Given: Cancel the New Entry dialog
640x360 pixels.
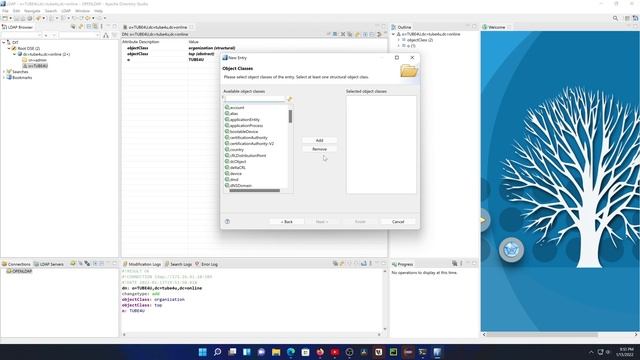Looking at the screenshot, I should tap(398, 222).
